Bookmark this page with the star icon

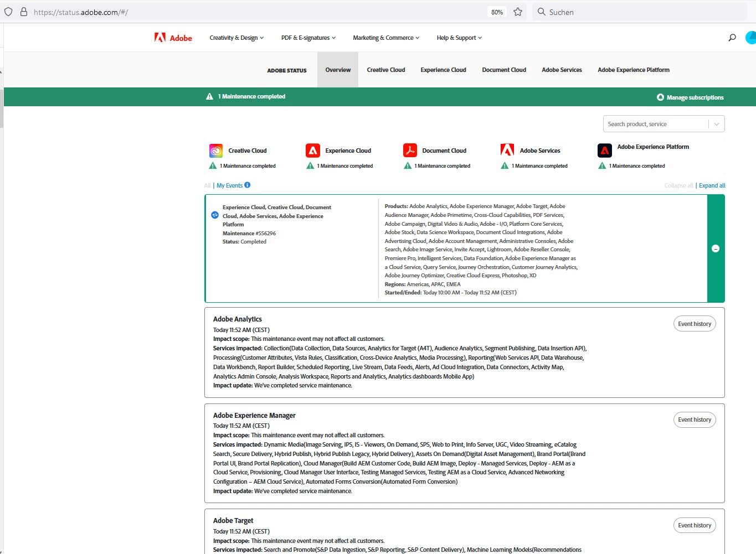click(518, 12)
